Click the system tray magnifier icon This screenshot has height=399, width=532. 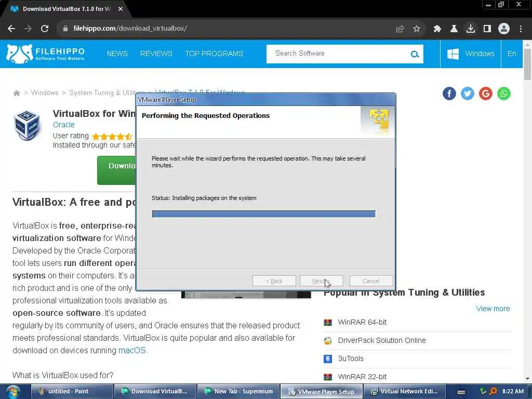[x=494, y=392]
